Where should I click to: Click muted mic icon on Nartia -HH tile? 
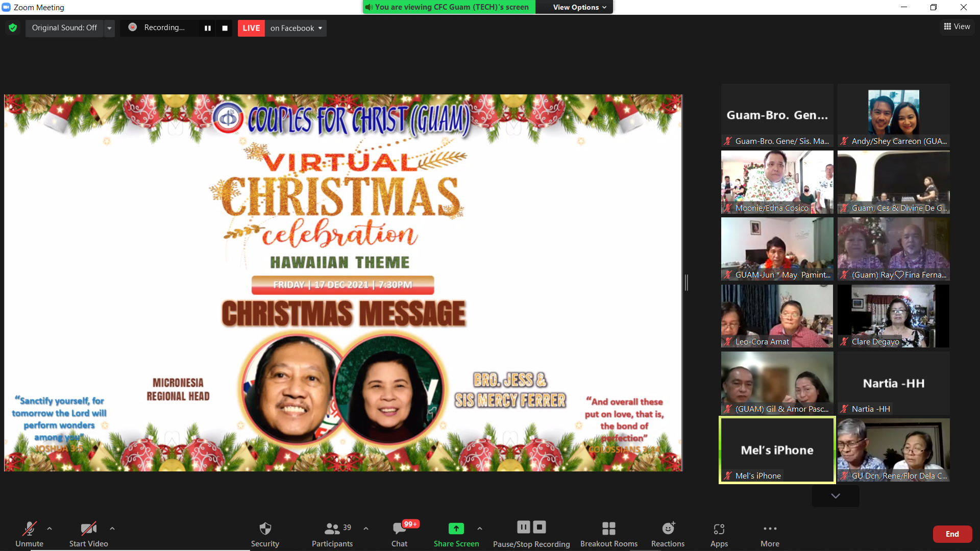[844, 409]
